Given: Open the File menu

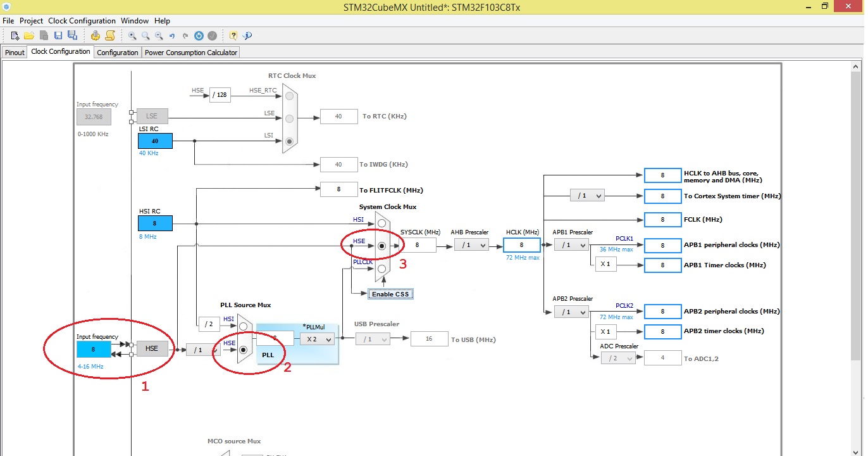Looking at the screenshot, I should point(8,21).
